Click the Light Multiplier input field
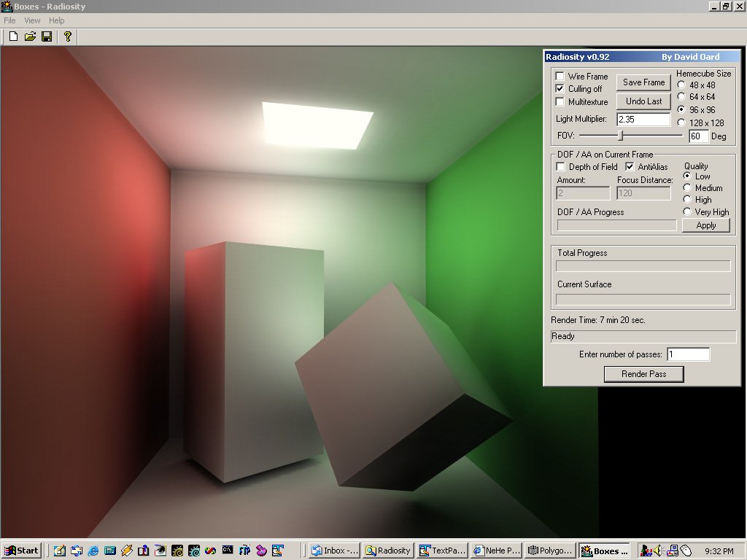747x560 pixels. pos(643,119)
